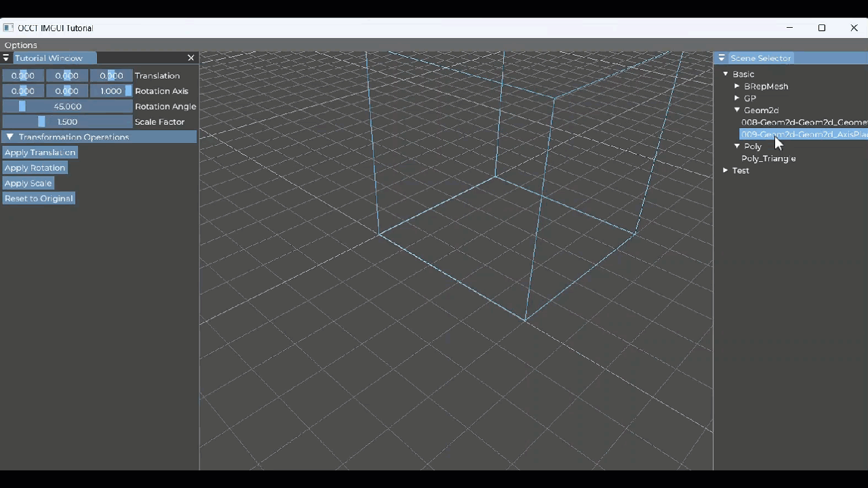Click the Translation Z value field
This screenshot has height=488, width=868.
[x=111, y=76]
